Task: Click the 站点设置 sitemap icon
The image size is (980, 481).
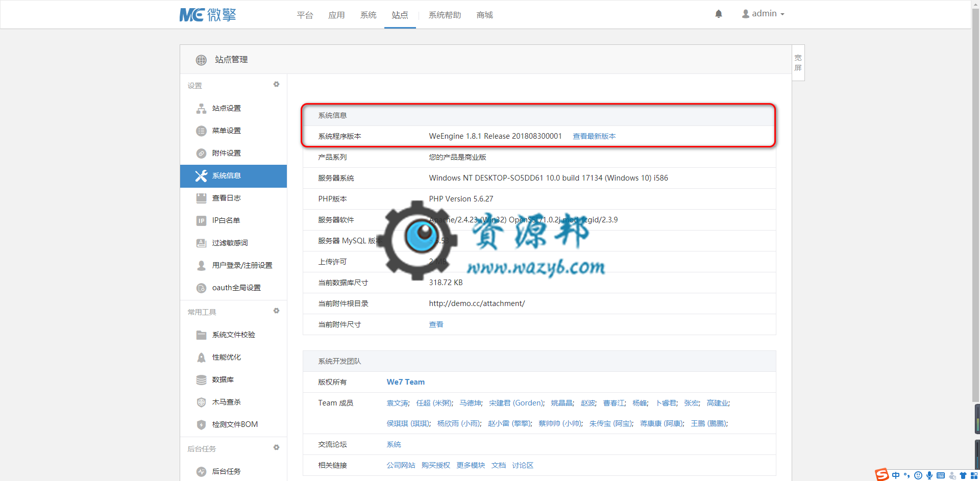Action: [202, 109]
